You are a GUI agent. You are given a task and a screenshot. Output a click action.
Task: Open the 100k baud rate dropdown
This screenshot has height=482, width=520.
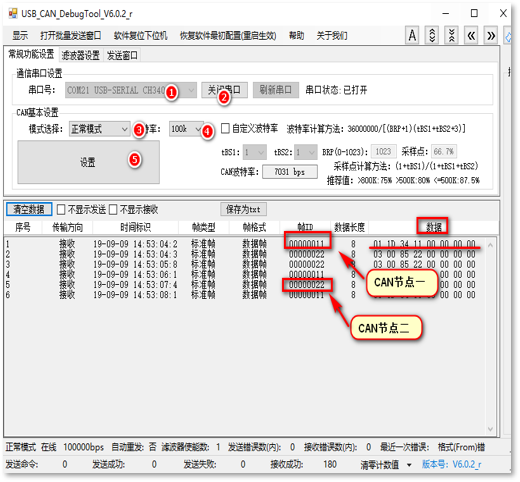tap(186, 129)
